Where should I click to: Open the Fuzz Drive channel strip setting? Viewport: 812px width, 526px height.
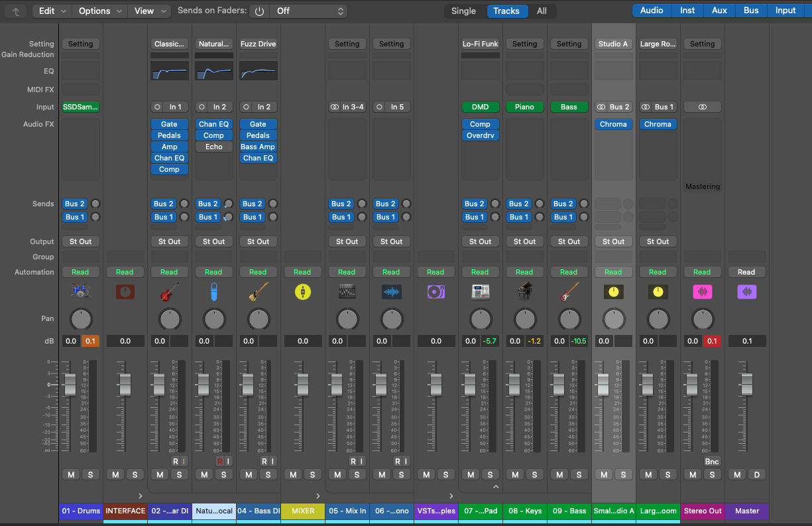tap(258, 44)
